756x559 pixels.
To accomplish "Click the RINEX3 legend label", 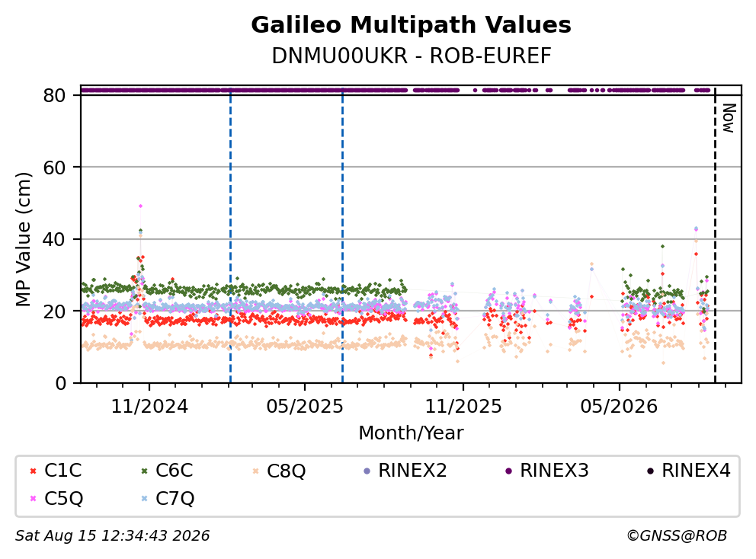I will tap(554, 471).
